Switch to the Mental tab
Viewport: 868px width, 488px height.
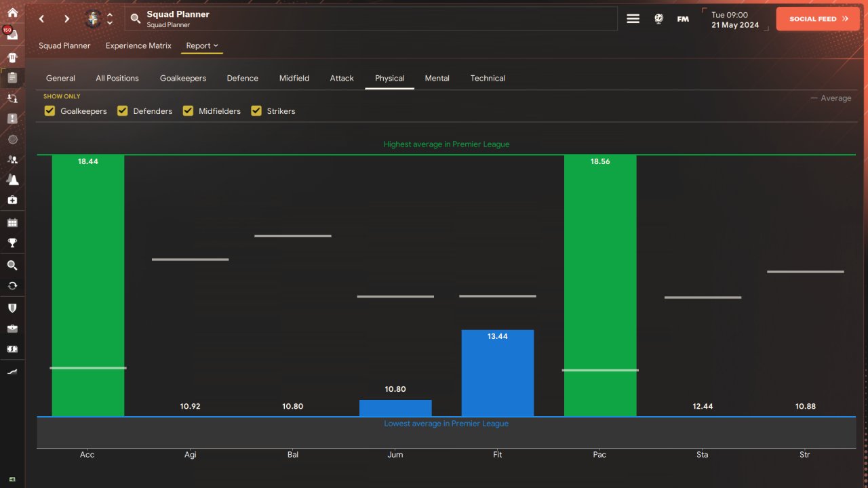click(x=437, y=78)
